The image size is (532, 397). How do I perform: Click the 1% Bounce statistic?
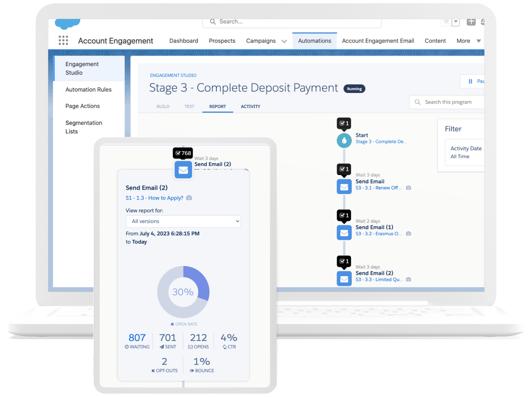tap(202, 365)
